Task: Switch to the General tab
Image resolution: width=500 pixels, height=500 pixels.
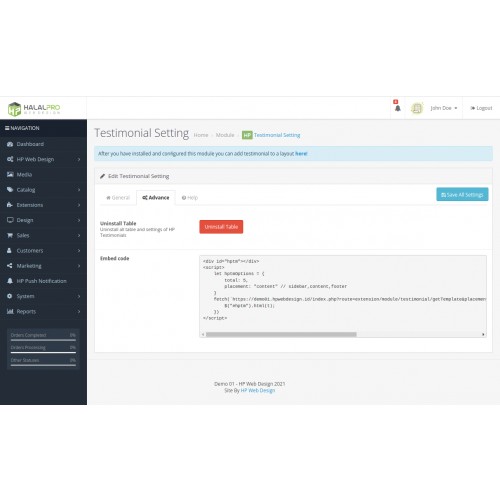Action: pyautogui.click(x=118, y=198)
